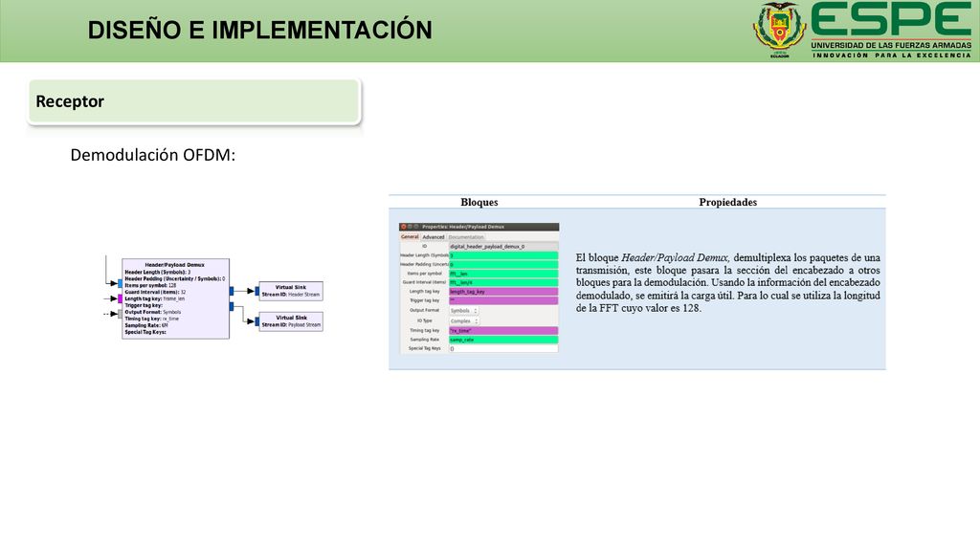This screenshot has height=551, width=980.
Task: Click 'Timing tag key: rx_time' in the Demux block
Action: click(x=152, y=319)
